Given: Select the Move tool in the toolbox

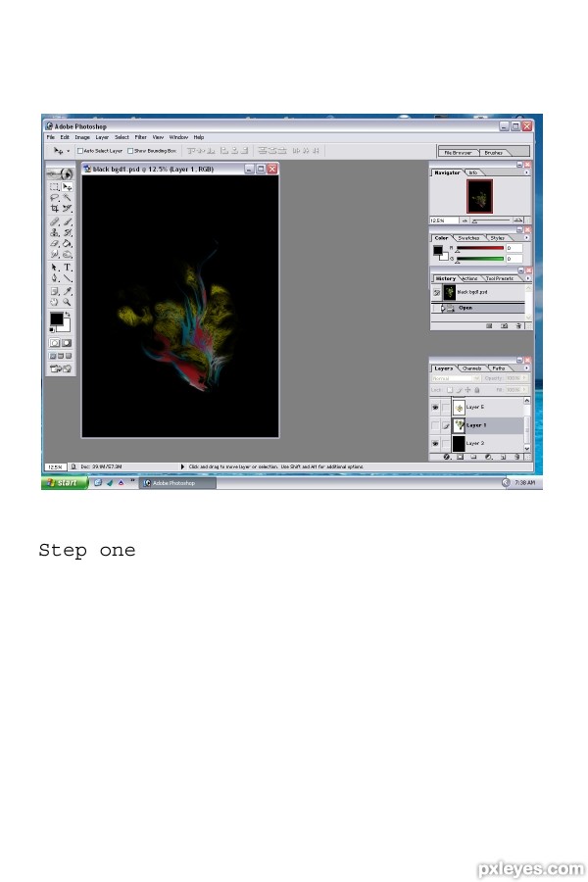Looking at the screenshot, I should [x=67, y=187].
